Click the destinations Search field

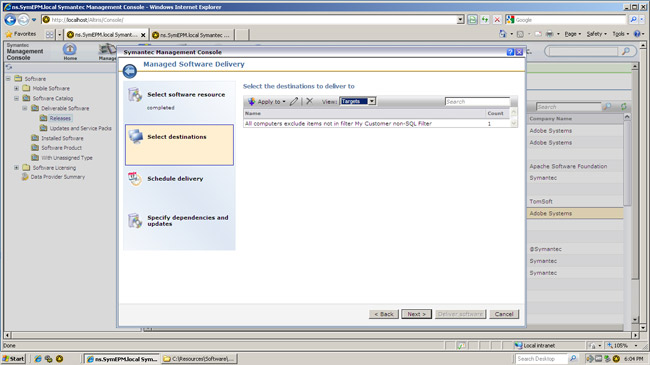(x=477, y=102)
